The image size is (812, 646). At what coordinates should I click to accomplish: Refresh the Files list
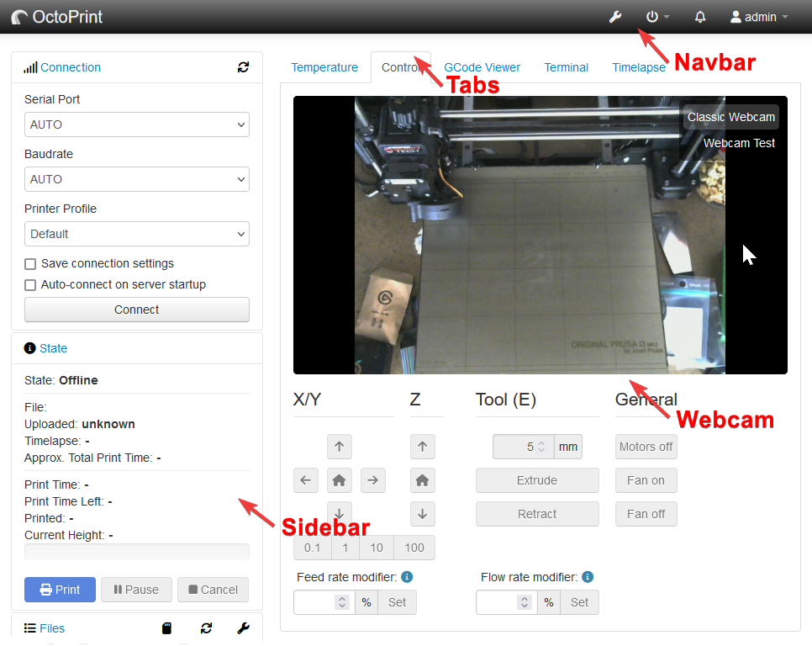click(204, 628)
